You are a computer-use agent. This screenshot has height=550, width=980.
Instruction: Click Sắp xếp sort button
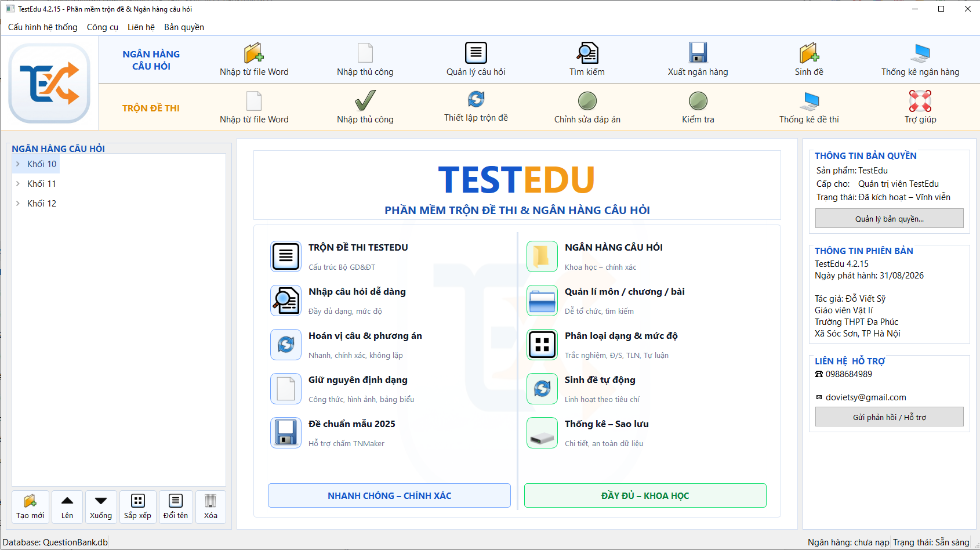[x=137, y=507]
